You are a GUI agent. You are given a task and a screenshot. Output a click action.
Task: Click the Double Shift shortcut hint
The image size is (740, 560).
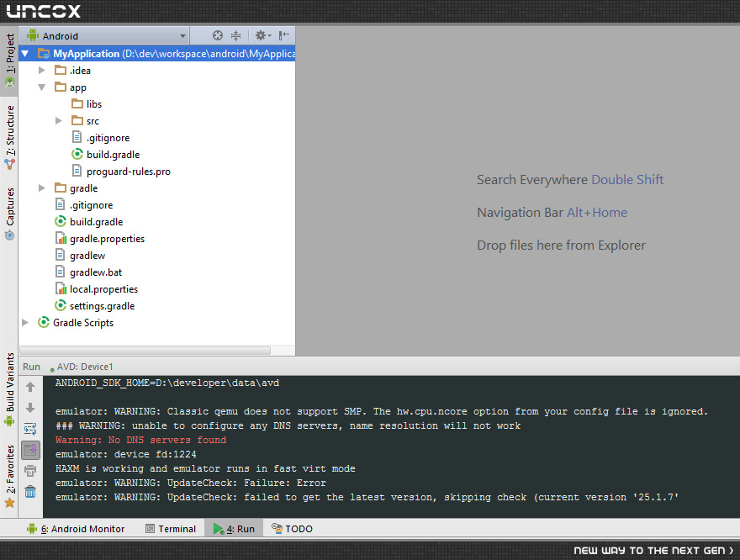pyautogui.click(x=627, y=180)
